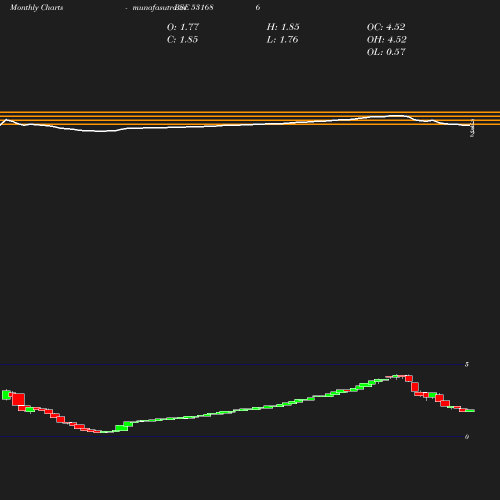This screenshot has width=500, height=500.
Task: Click the 'BSE 53168' symbol text
Action: click(194, 7)
